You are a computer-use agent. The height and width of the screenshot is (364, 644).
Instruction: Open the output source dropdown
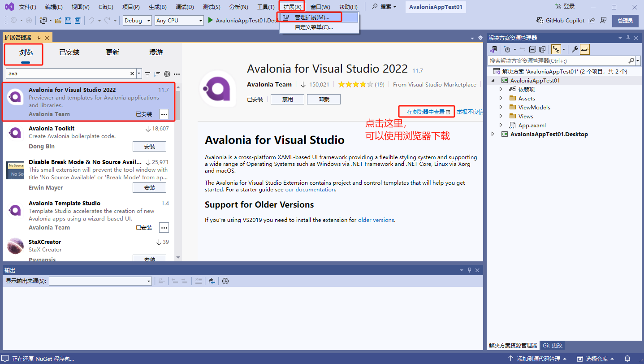100,281
